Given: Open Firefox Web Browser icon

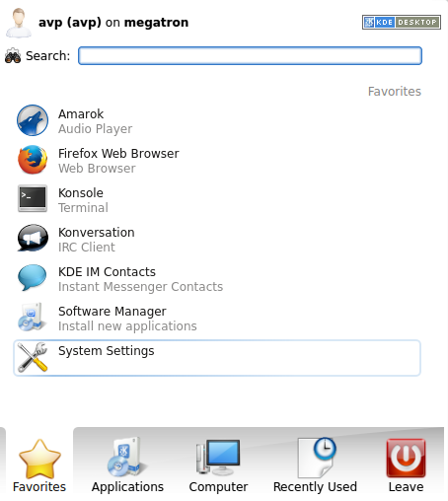Looking at the screenshot, I should tap(33, 160).
